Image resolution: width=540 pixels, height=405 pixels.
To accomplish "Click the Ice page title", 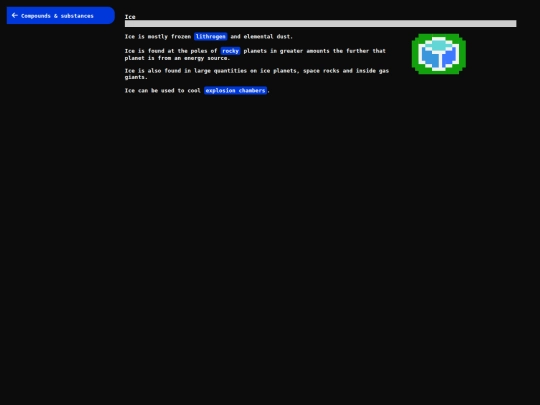I will (130, 17).
